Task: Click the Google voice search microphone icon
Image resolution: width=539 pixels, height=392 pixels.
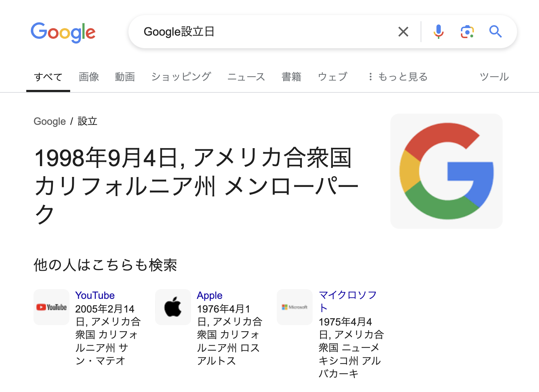Action: [x=439, y=32]
